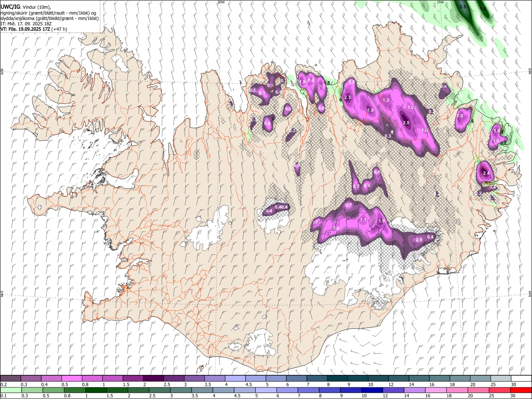Click the '4.5' label under the upper legend row
The width and height of the screenshot is (532, 399).
(249, 384)
